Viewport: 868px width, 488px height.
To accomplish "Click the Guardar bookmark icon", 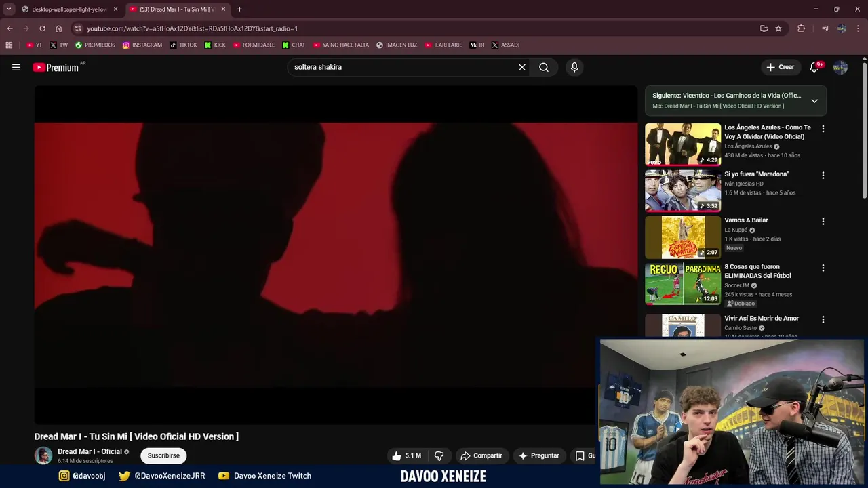I will [580, 455].
